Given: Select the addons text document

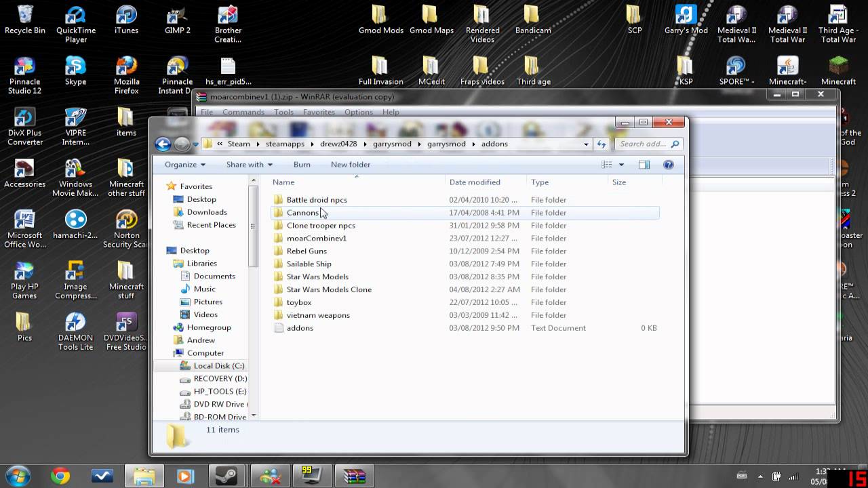Looking at the screenshot, I should coord(300,329).
